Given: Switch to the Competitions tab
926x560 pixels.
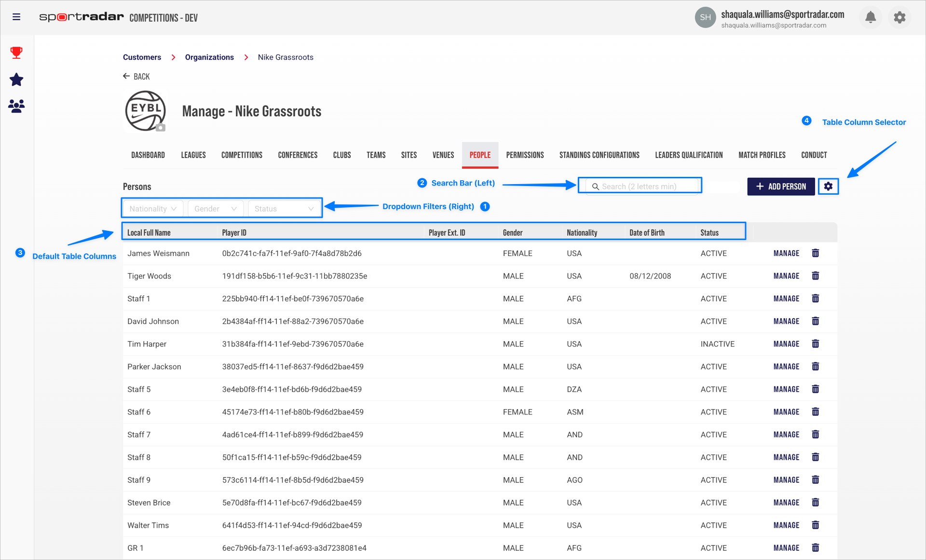Looking at the screenshot, I should (x=242, y=155).
